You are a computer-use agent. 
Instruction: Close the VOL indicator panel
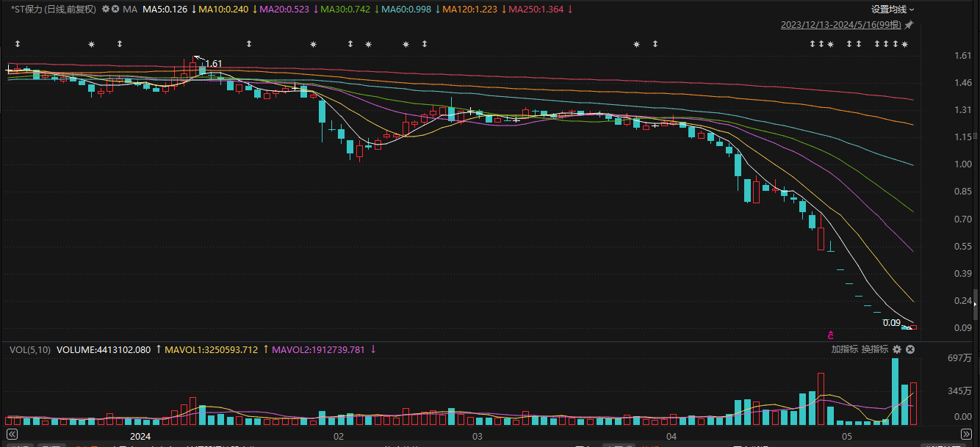coord(910,349)
